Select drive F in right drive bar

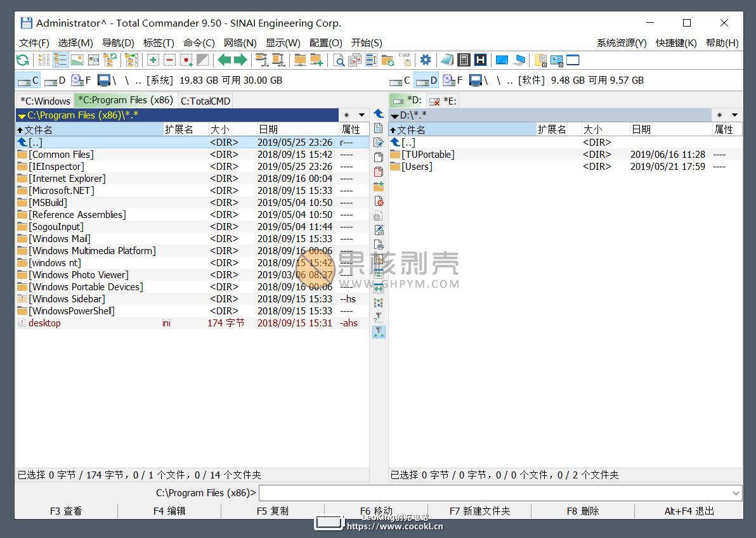click(x=452, y=80)
